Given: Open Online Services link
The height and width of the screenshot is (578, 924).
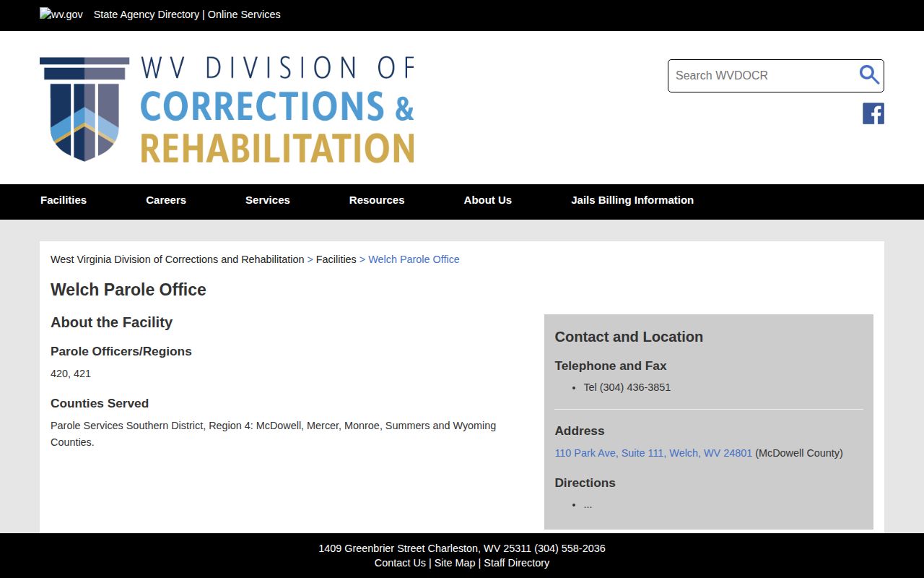Looking at the screenshot, I should (x=244, y=14).
